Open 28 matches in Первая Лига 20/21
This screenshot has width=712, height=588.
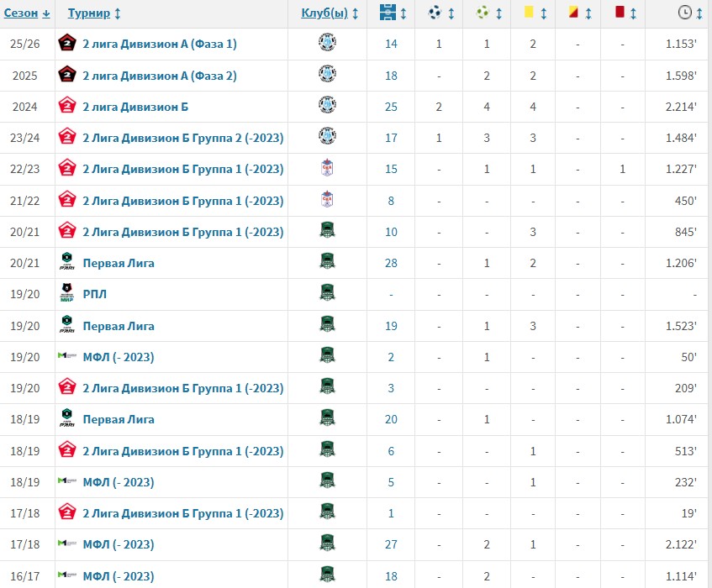(391, 263)
